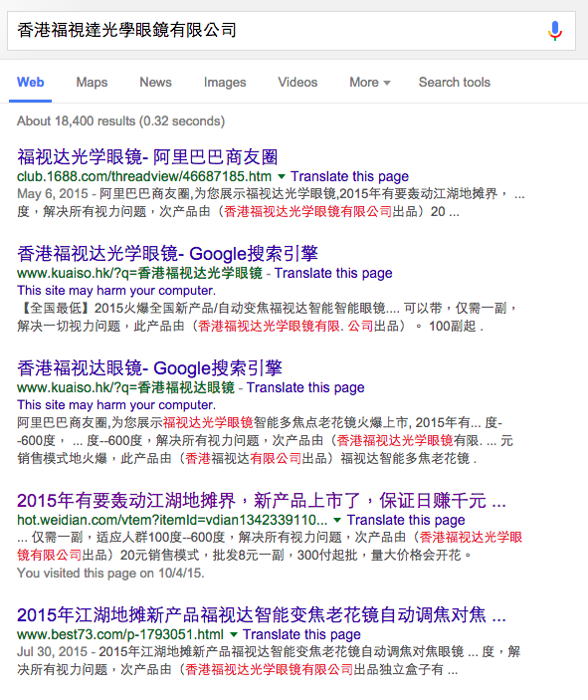Translate the www.best73.com result page
Image resolution: width=588 pixels, height=700 pixels.
[301, 634]
